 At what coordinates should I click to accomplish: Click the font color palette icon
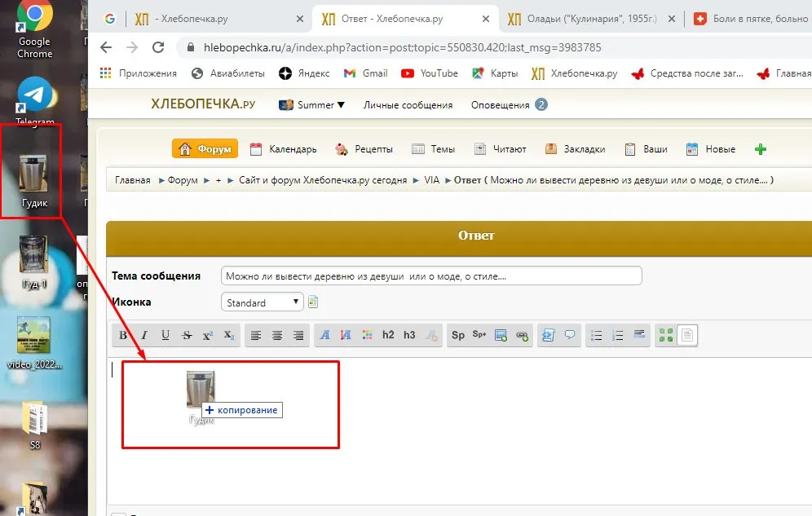click(367, 335)
